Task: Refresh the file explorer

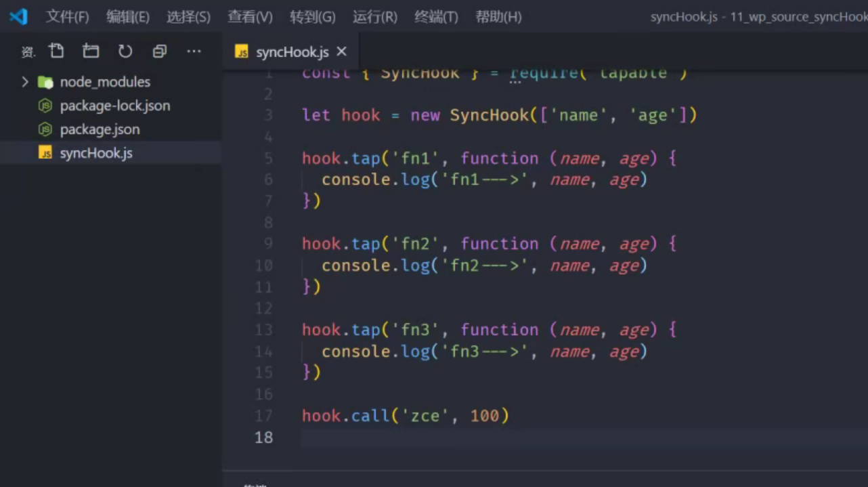Action: click(125, 51)
